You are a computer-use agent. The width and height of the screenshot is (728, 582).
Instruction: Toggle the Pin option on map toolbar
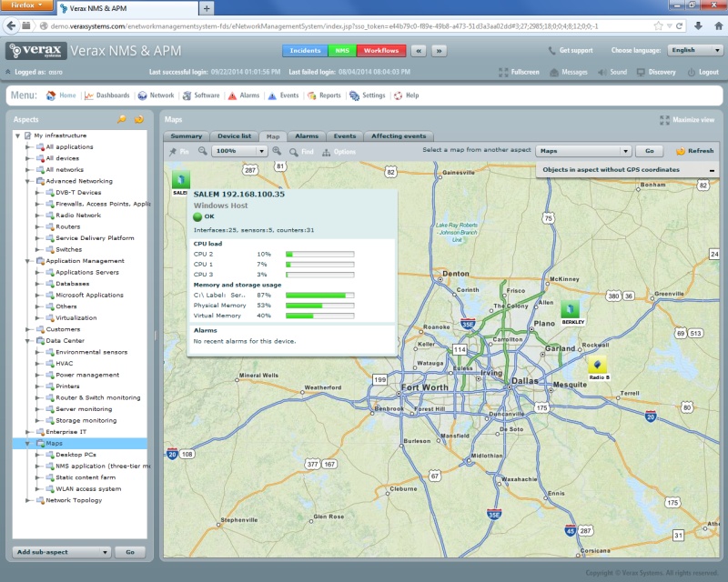178,152
